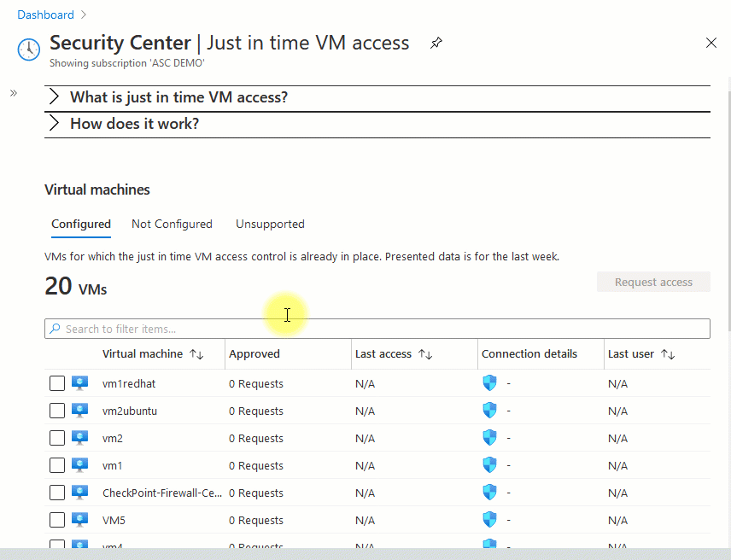Click Last user N/A for vm1
The height and width of the screenshot is (560, 731).
pyautogui.click(x=617, y=466)
